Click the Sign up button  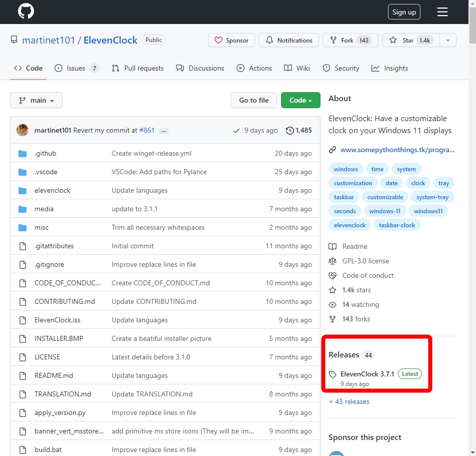click(x=404, y=12)
